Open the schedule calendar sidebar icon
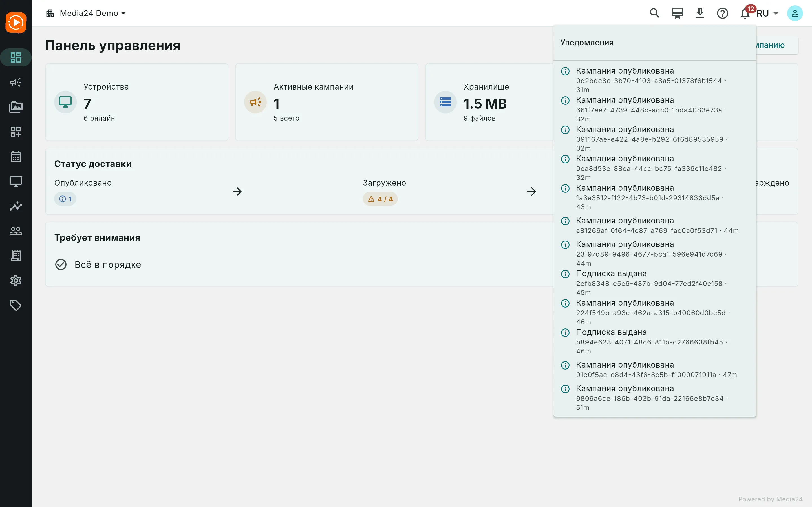This screenshot has height=507, width=812. click(16, 157)
